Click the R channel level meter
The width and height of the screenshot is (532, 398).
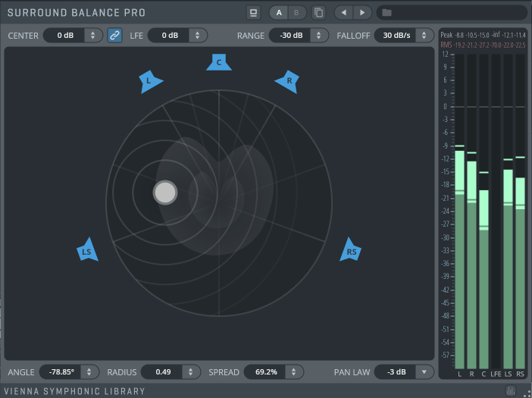(471, 212)
